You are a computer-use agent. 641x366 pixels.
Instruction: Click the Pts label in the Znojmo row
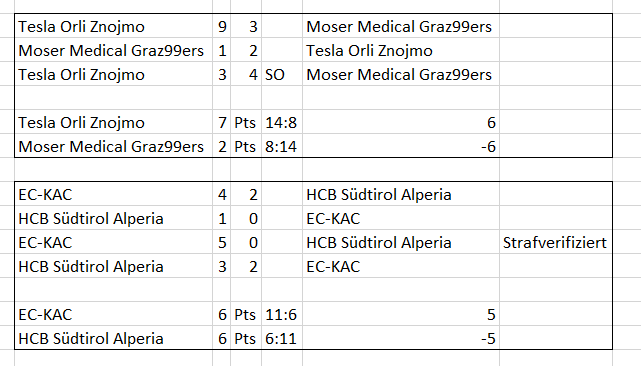(246, 122)
